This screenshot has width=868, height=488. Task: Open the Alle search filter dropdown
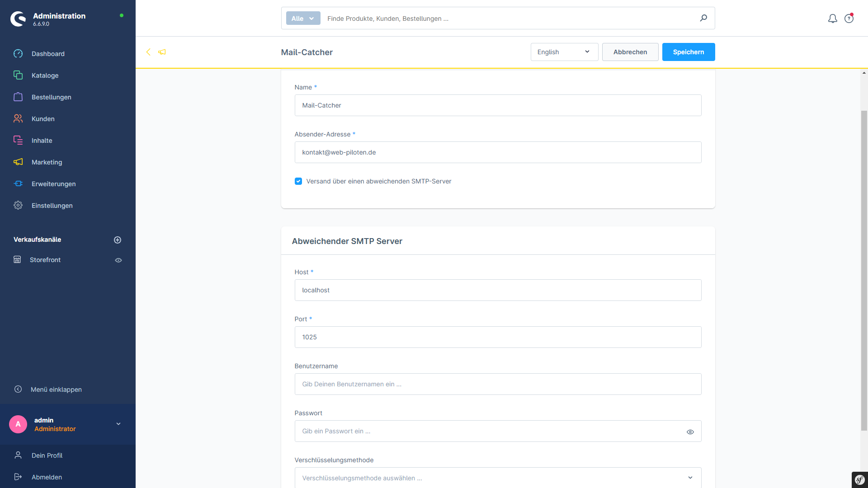point(303,19)
